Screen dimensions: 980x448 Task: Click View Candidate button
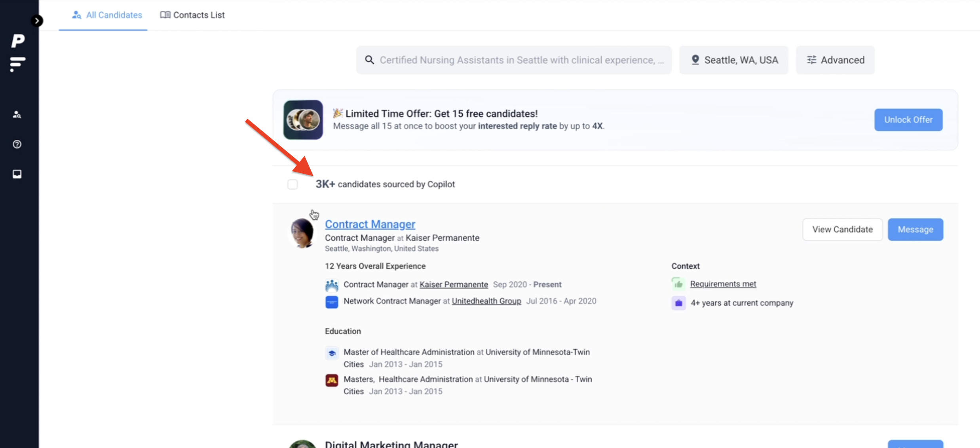click(x=842, y=230)
